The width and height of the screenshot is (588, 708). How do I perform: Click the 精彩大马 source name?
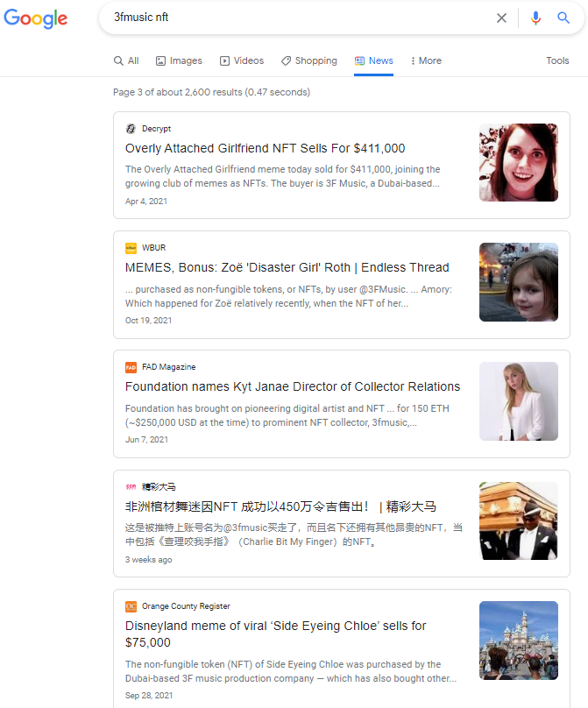[x=159, y=487]
